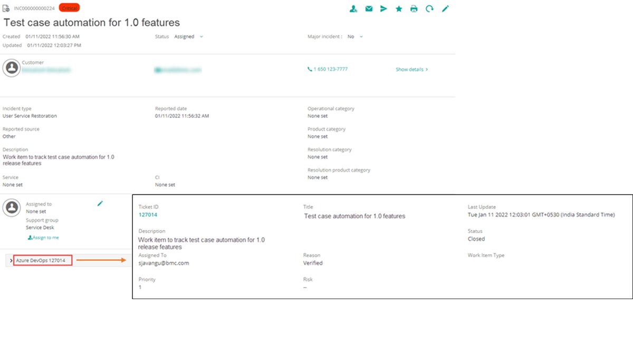Click the email envelope icon

pos(369,8)
